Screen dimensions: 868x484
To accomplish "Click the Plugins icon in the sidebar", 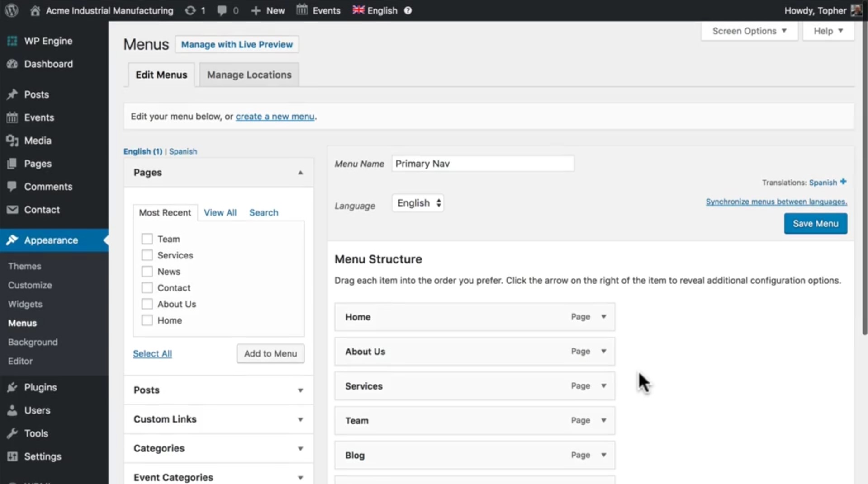I will [12, 387].
